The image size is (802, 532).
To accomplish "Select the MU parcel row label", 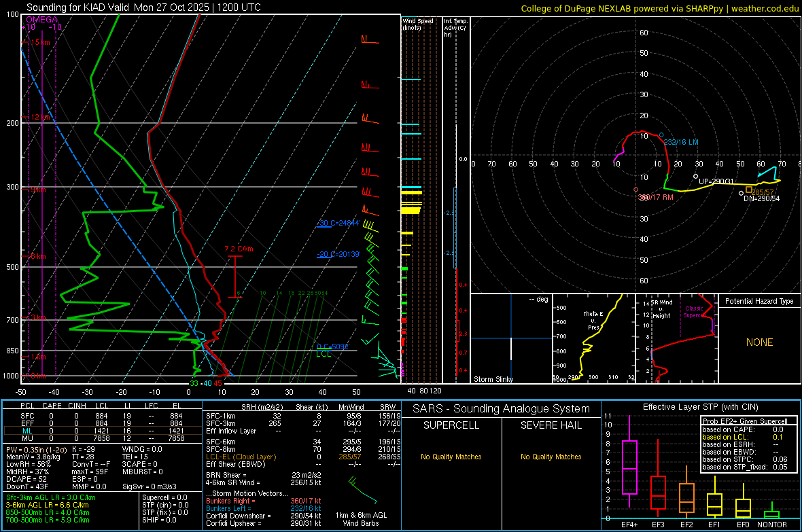I will (27, 438).
